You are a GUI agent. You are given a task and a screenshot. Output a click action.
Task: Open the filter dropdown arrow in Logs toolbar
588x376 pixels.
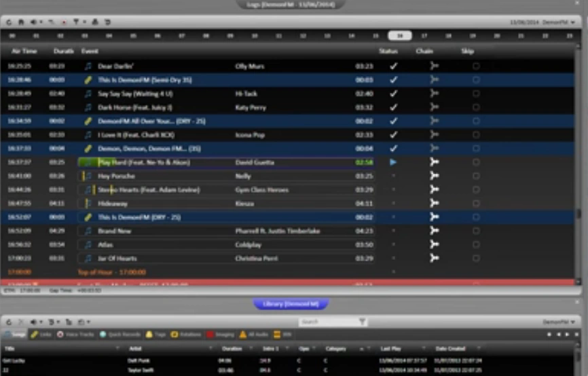point(84,22)
